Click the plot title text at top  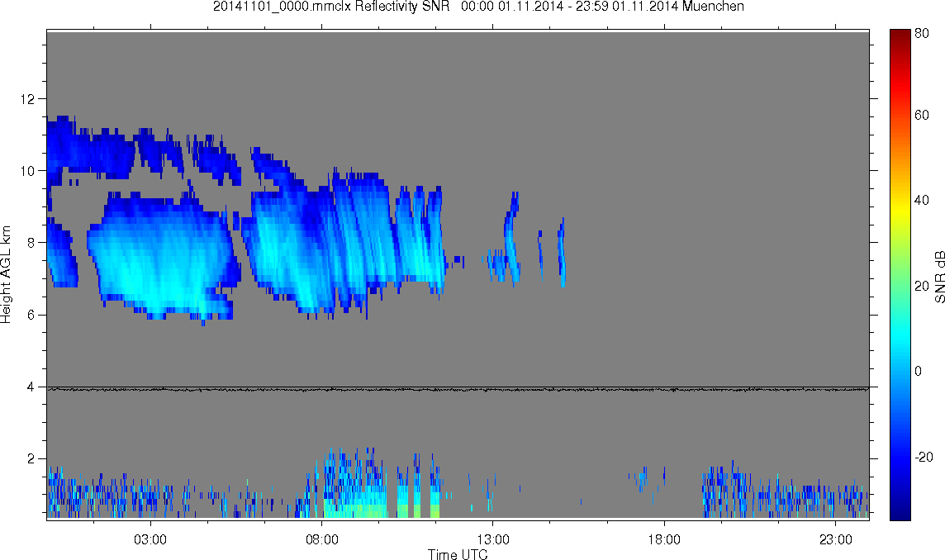[478, 7]
